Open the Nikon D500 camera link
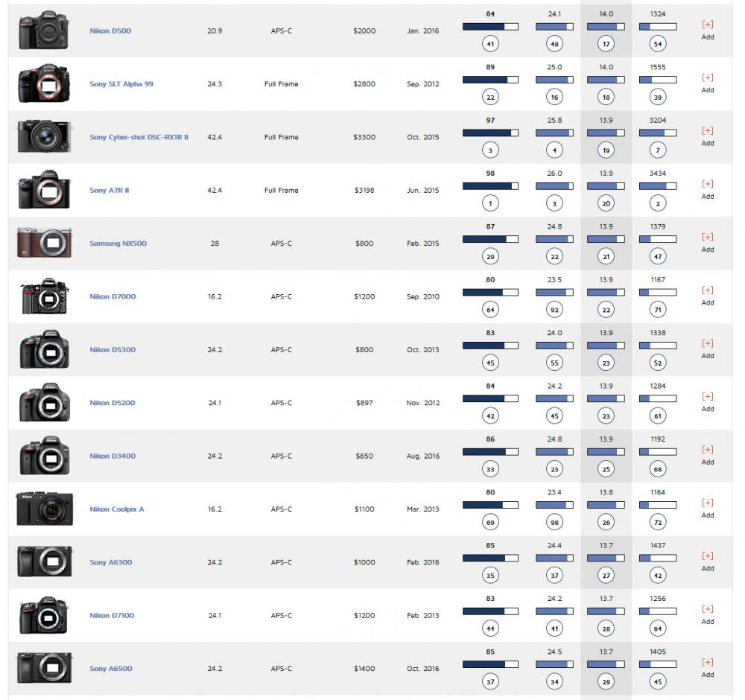745x700 pixels. click(110, 31)
